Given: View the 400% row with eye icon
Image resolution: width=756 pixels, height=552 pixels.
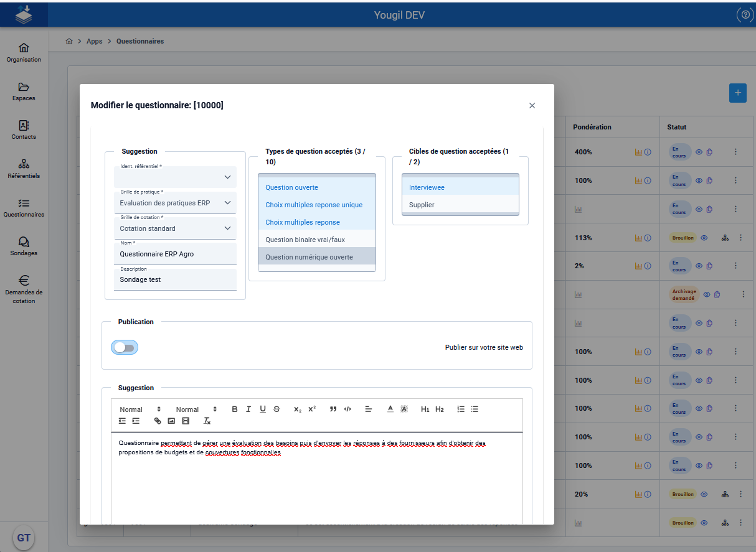Looking at the screenshot, I should (699, 152).
